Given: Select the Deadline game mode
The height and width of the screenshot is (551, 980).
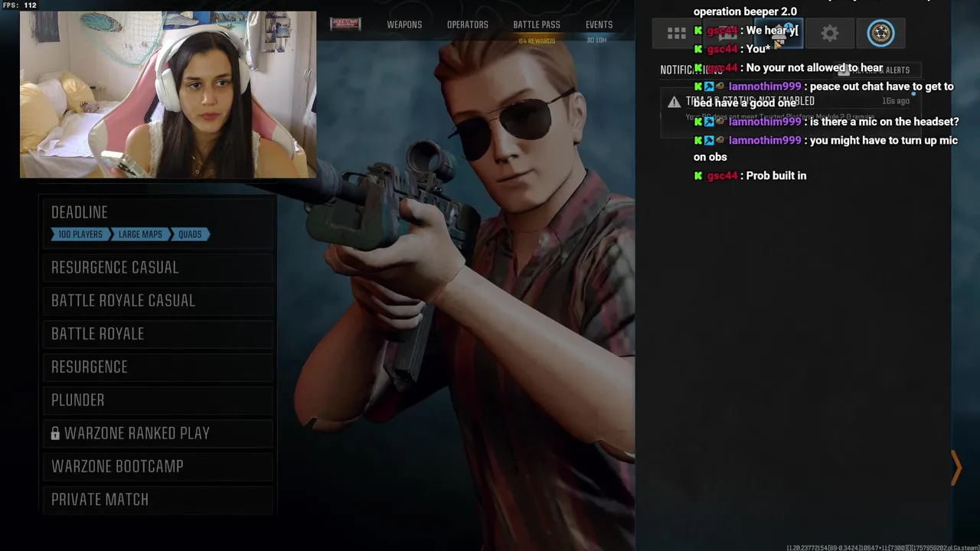Looking at the screenshot, I should [158, 223].
